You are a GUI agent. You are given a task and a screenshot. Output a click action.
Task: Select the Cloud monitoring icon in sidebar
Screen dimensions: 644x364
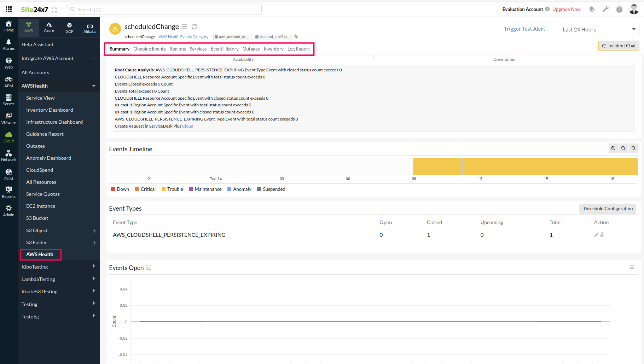[x=8, y=136]
